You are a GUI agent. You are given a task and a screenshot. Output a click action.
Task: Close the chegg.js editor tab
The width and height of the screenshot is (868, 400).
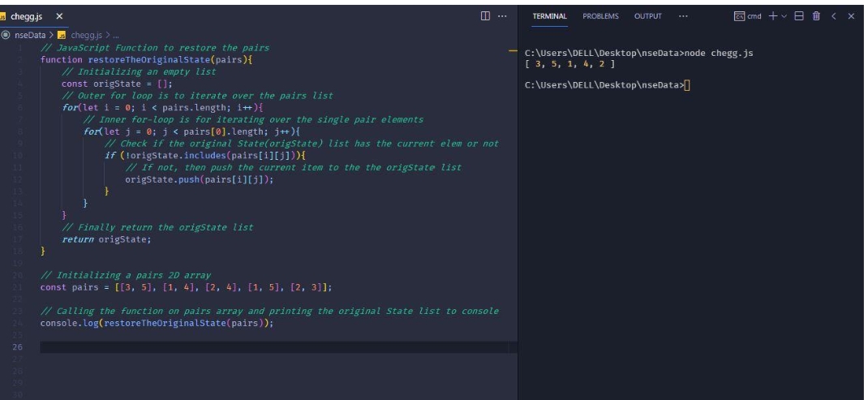[59, 16]
